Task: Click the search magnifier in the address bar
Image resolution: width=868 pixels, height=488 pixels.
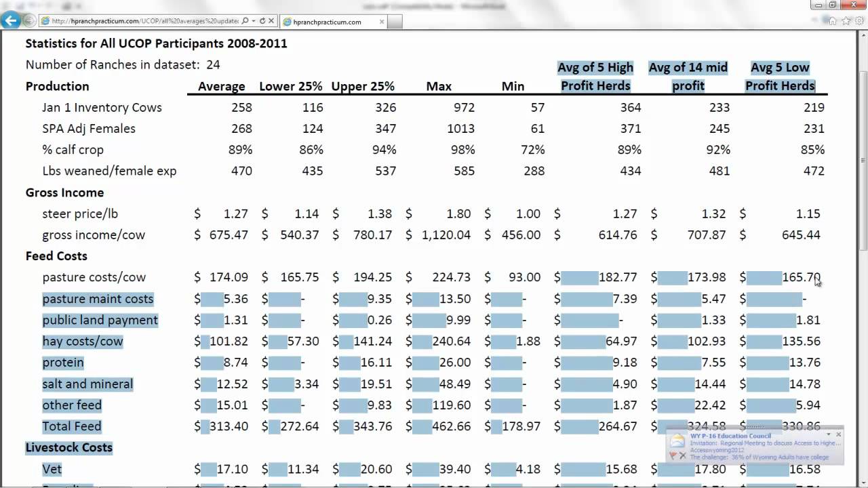Action: [245, 21]
